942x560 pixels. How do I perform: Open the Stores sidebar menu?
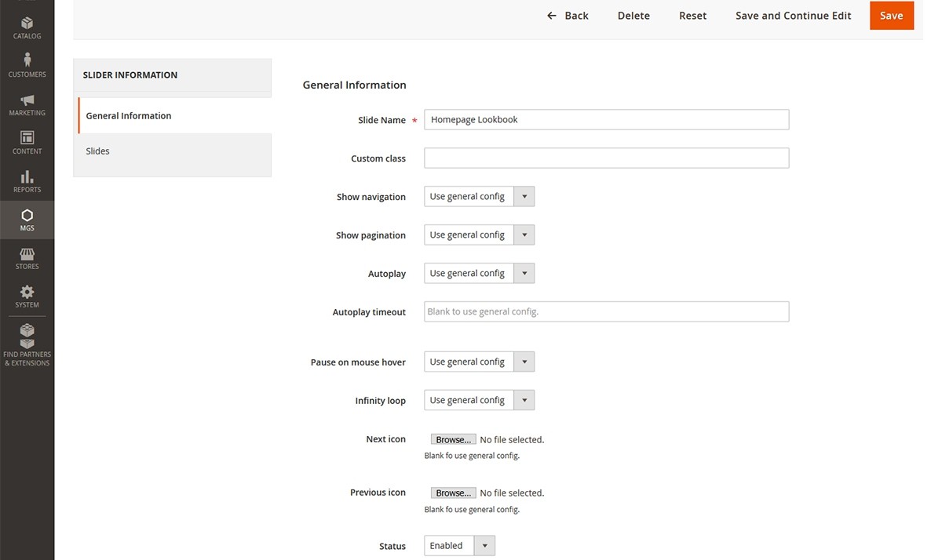click(x=27, y=258)
